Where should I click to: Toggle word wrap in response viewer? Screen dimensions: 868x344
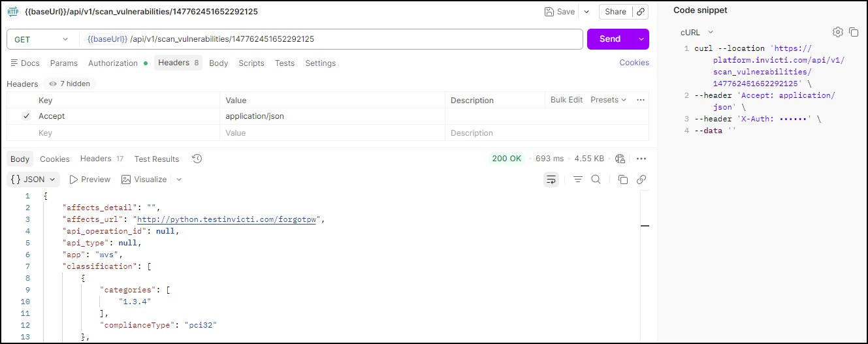click(x=551, y=180)
